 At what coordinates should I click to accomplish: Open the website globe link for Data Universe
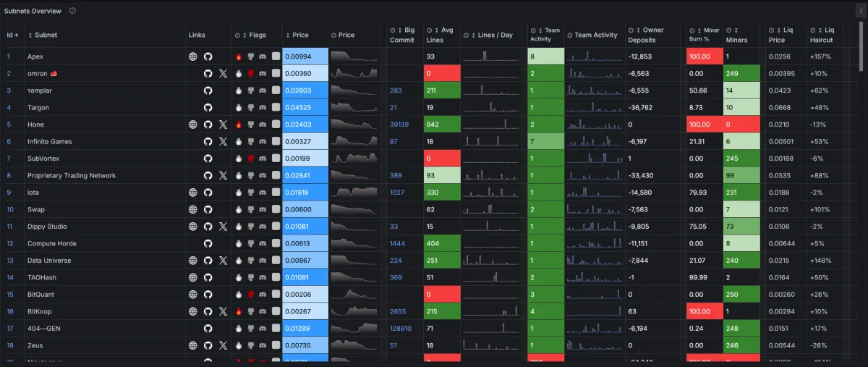click(192, 261)
